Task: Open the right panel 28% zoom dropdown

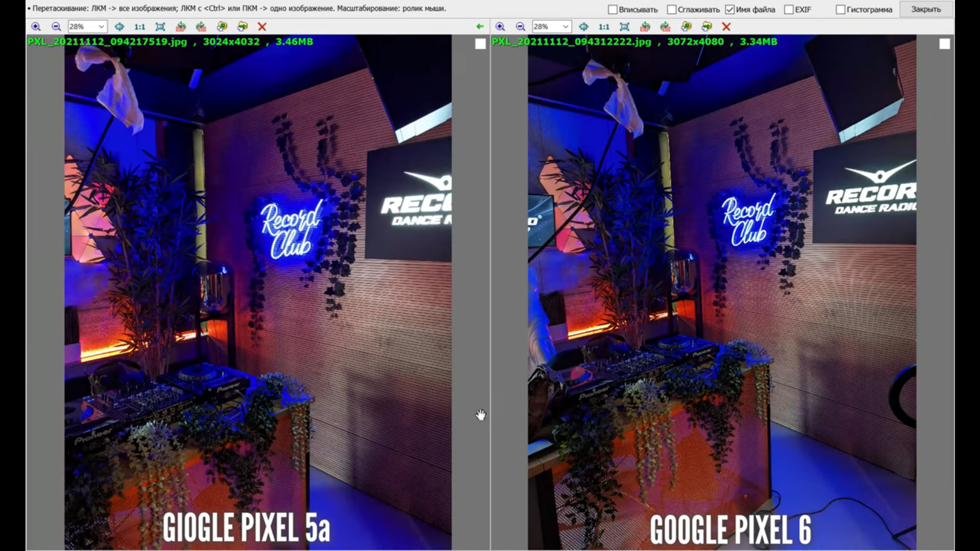Action: [x=565, y=27]
